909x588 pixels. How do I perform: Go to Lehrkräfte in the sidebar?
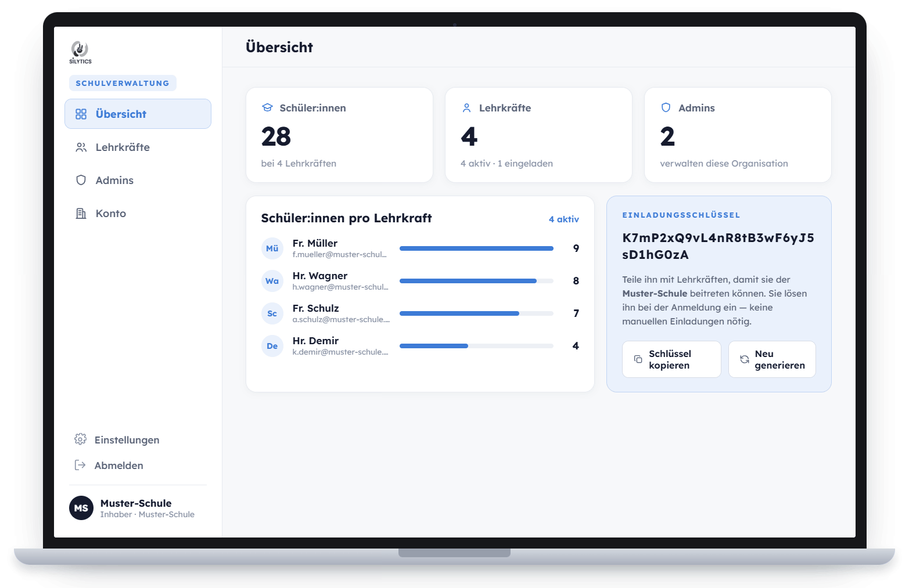pyautogui.click(x=138, y=147)
